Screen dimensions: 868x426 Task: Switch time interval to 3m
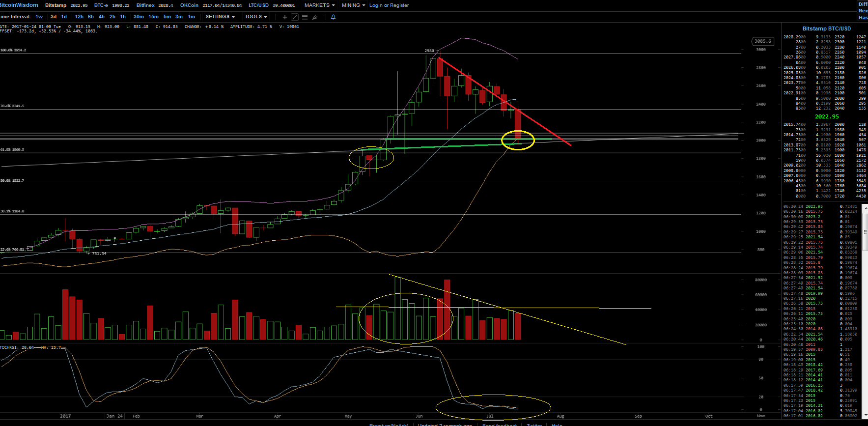point(179,17)
